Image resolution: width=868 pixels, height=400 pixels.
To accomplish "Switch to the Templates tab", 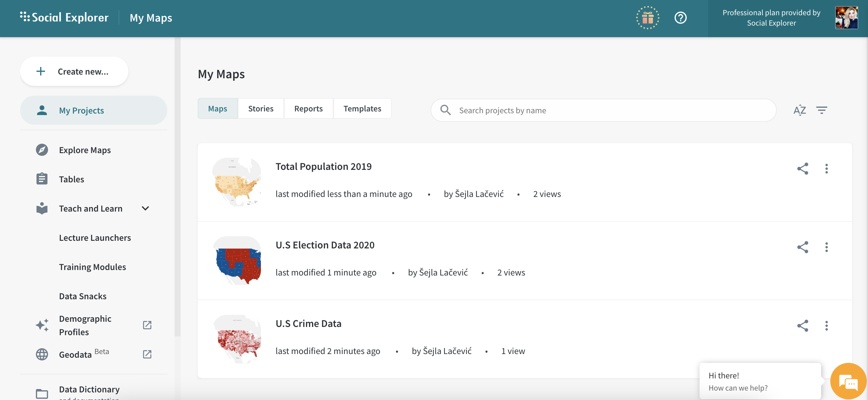I will [362, 109].
